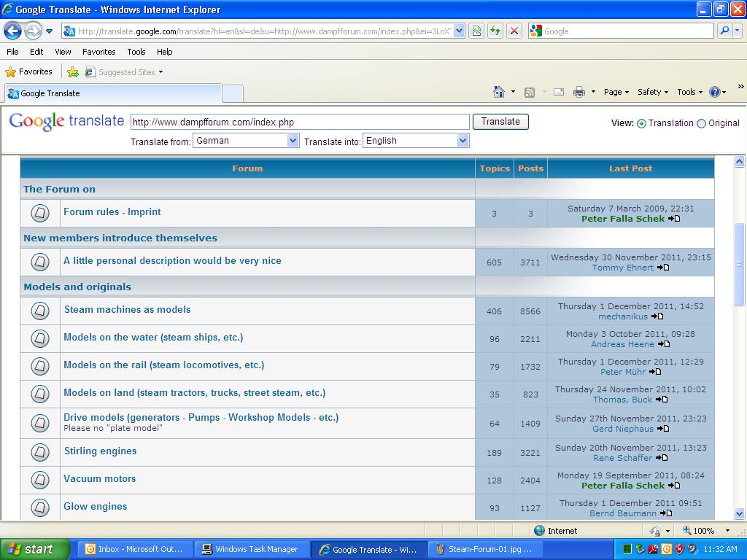Click forum icon beside Steam machines as models

(x=40, y=311)
